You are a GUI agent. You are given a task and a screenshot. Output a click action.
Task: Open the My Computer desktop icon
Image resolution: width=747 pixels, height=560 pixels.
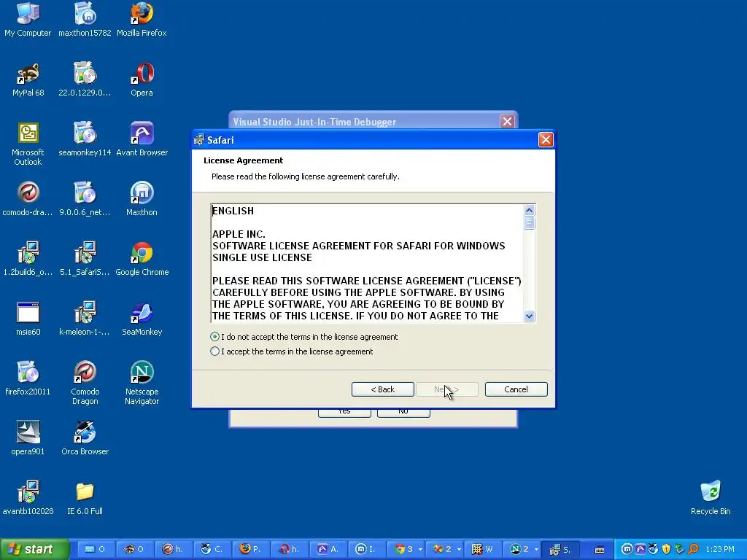click(28, 20)
